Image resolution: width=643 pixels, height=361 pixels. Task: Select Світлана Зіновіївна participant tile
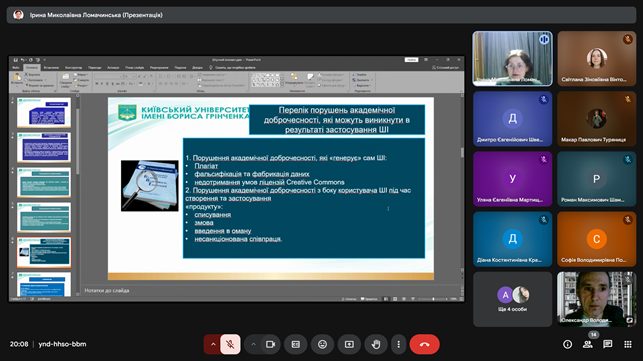[x=597, y=59]
